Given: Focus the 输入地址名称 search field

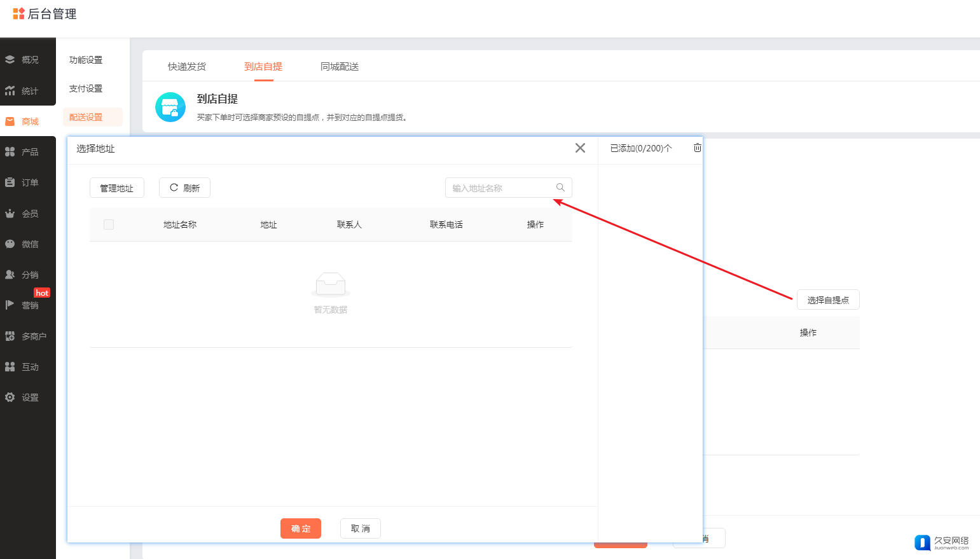Looking at the screenshot, I should pyautogui.click(x=499, y=188).
